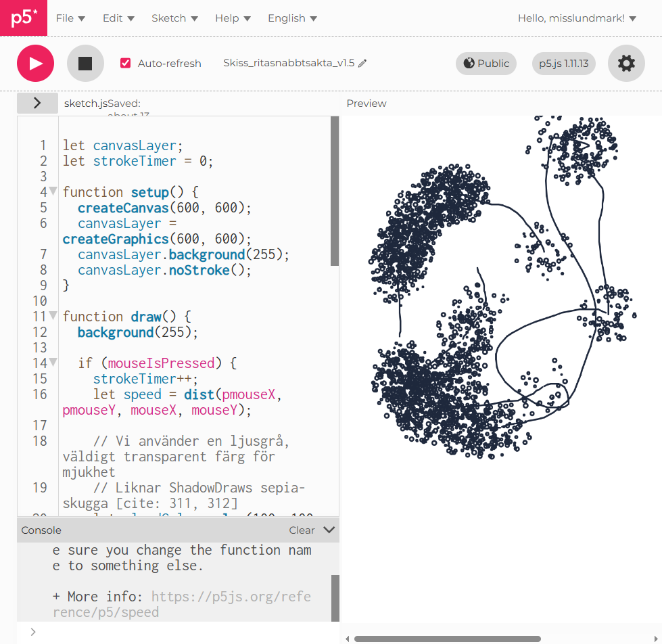The height and width of the screenshot is (644, 662).
Task: Open the Edit menu
Action: coord(118,18)
